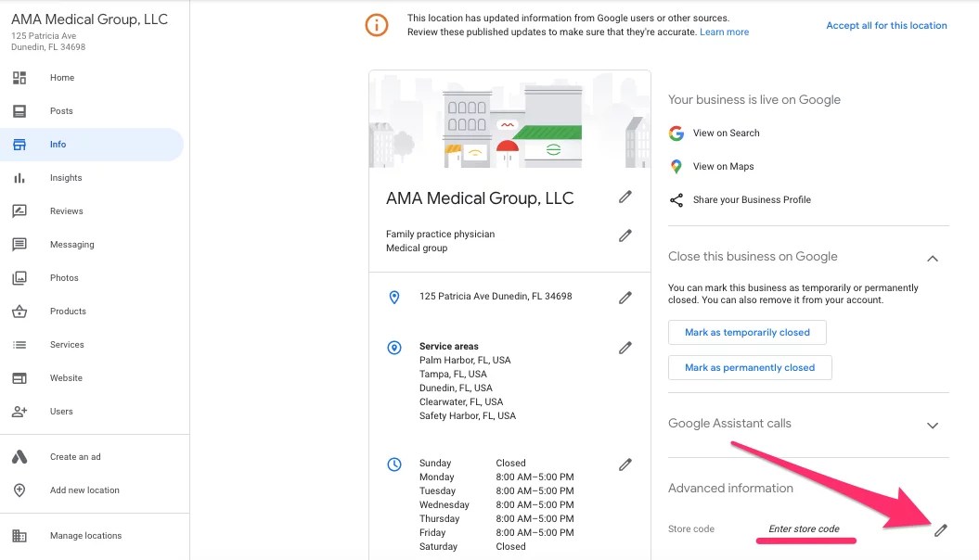Click the Google Ads icon beside Create an ad
The width and height of the screenshot is (979, 560).
[19, 457]
